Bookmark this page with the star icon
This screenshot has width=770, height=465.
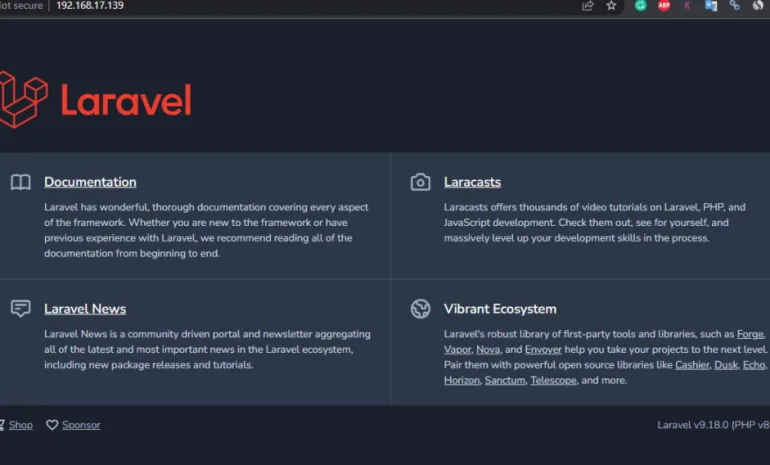coord(611,6)
